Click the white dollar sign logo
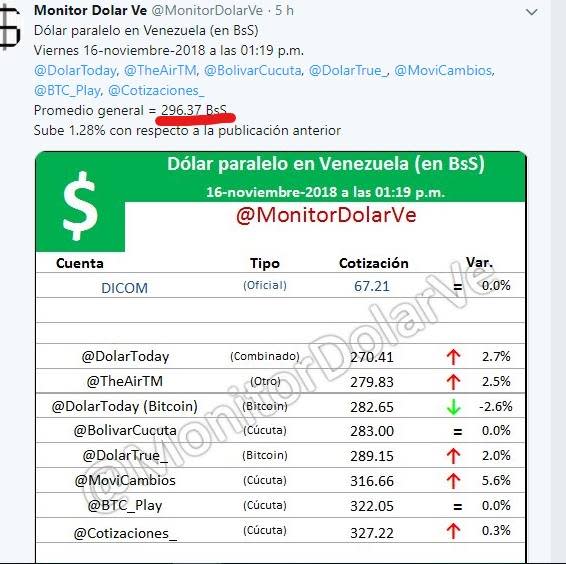Screen dimensions: 566x564 (x=80, y=206)
